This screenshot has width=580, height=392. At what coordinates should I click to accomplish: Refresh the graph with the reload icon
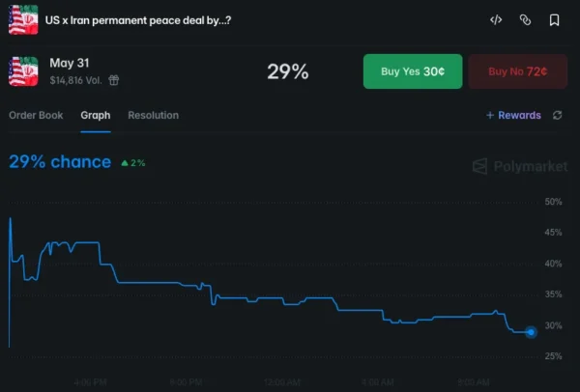558,116
